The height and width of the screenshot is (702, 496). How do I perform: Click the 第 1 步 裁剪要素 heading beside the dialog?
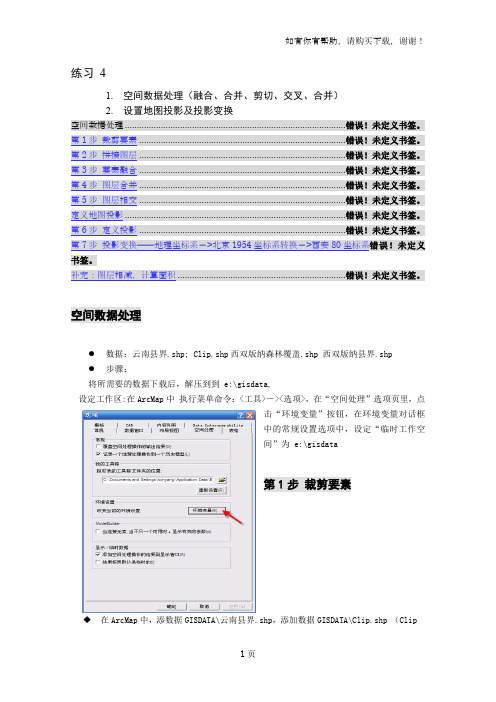click(307, 484)
